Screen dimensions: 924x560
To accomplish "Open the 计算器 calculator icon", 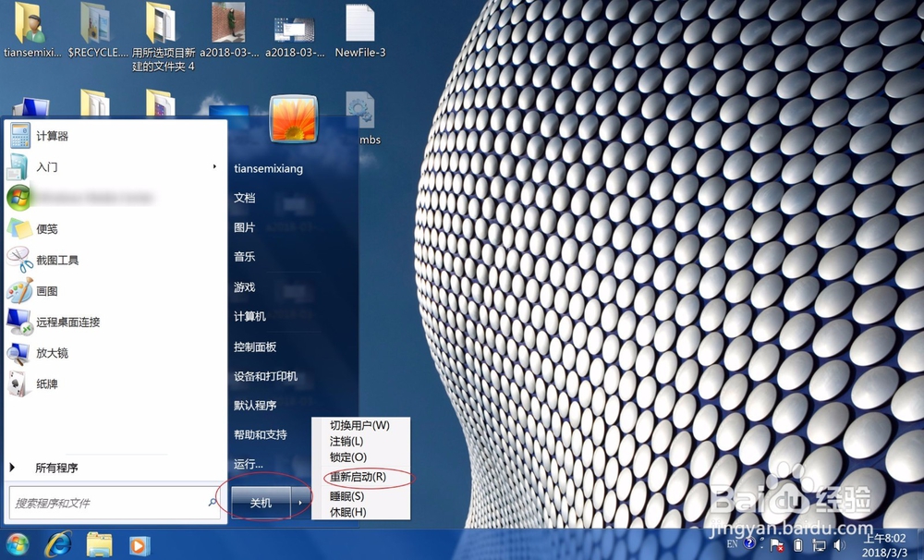I will coord(19,136).
